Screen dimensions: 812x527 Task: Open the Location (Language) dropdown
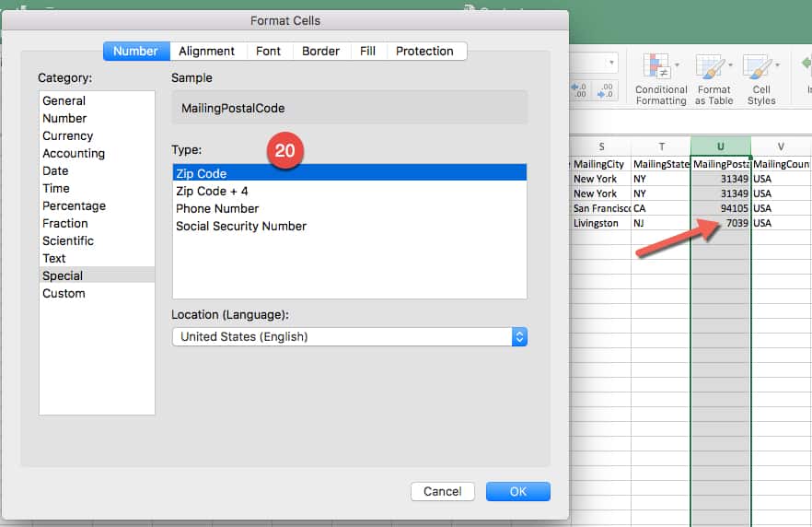(x=519, y=336)
